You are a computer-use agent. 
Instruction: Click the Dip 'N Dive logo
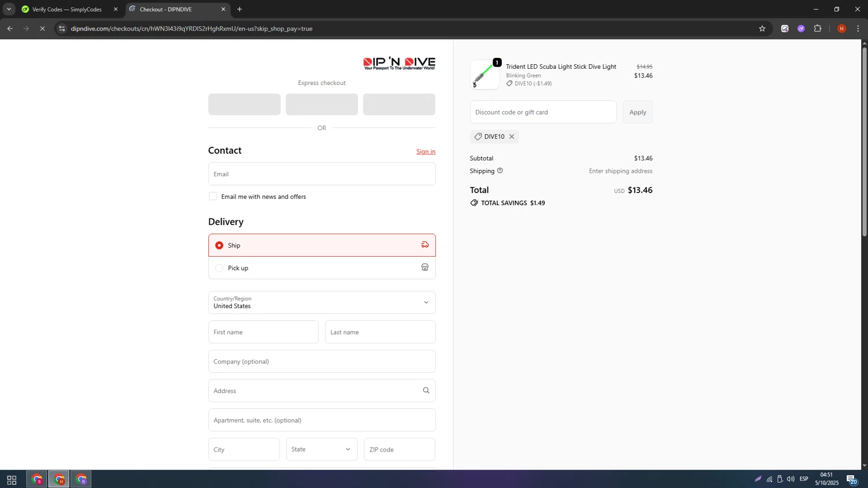point(399,63)
